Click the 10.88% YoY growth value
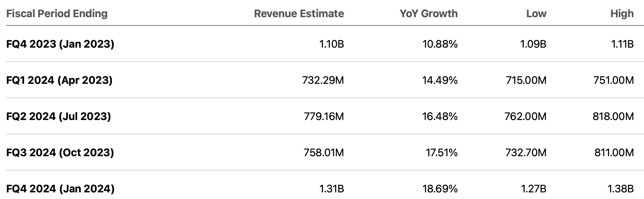Viewport: 644px width, 199px height. point(440,44)
